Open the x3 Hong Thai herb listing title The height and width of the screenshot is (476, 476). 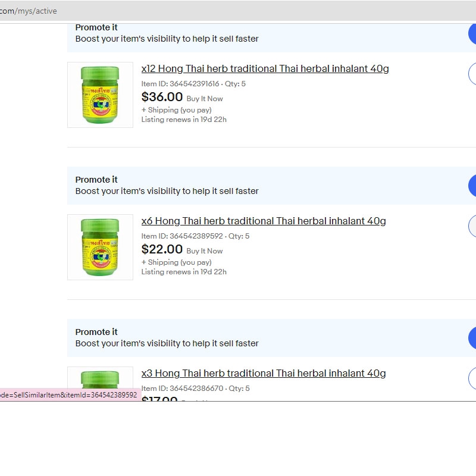[x=264, y=374]
